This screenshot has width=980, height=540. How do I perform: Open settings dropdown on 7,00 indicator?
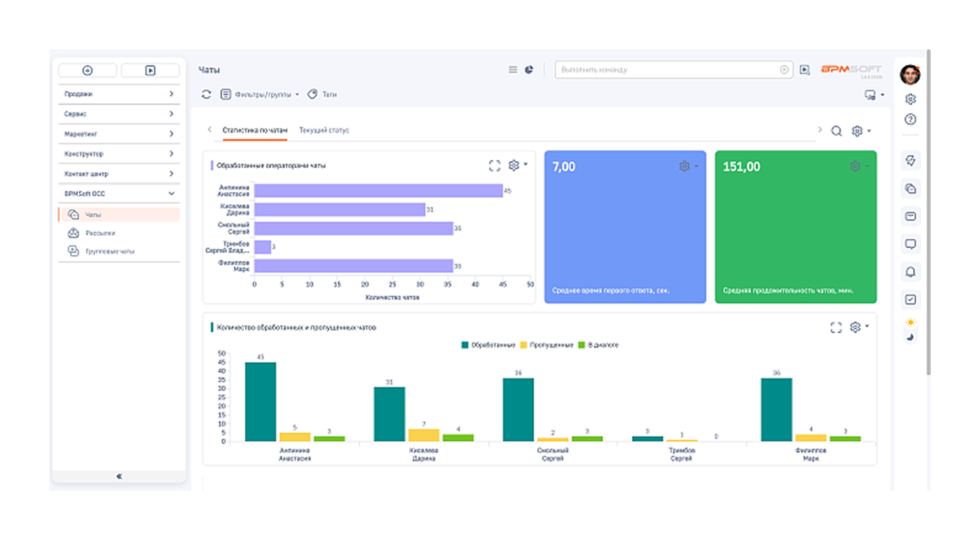tap(688, 166)
